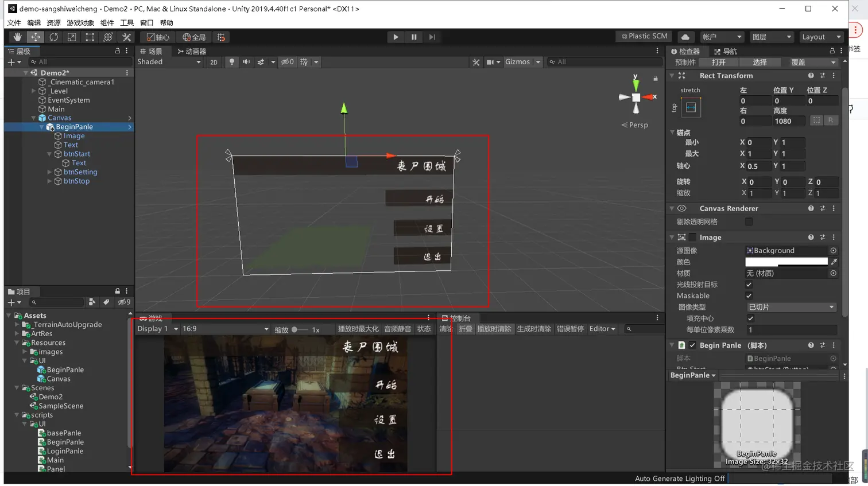Pick color with the eyedropper icon

[x=834, y=262]
